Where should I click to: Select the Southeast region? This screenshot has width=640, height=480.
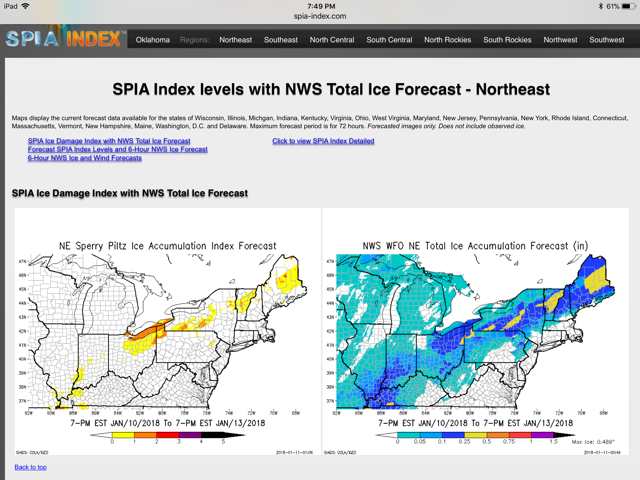tap(280, 40)
